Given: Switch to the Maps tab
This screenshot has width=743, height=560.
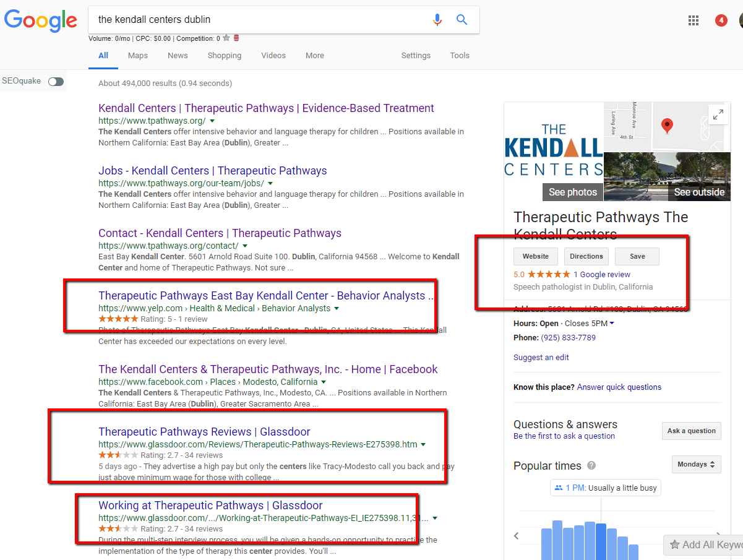Looking at the screenshot, I should [x=138, y=56].
